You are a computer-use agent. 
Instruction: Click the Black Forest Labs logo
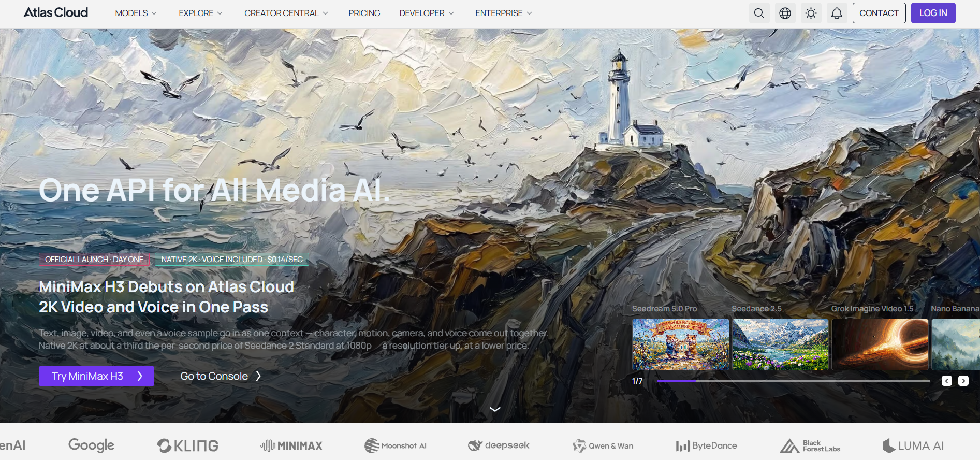click(x=810, y=445)
